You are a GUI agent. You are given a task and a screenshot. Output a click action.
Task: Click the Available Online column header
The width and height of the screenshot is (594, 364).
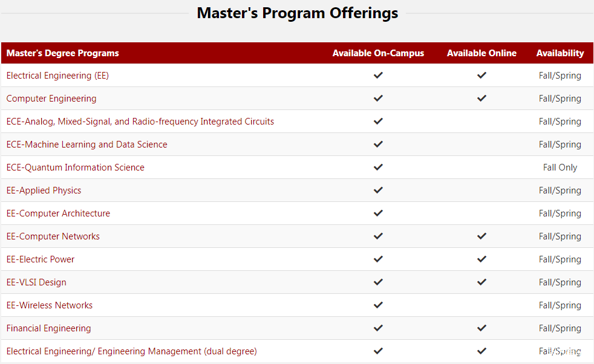(x=481, y=53)
